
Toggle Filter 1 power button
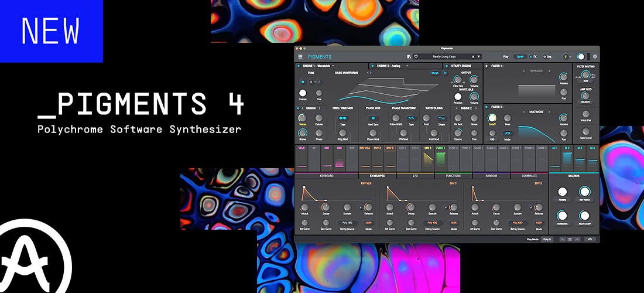click(487, 66)
